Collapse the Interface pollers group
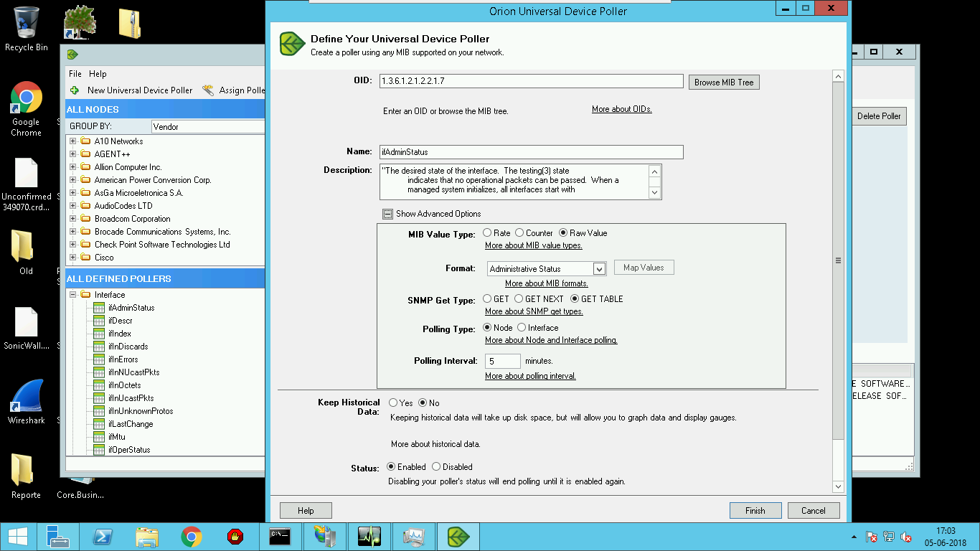Image resolution: width=980 pixels, height=551 pixels. coord(72,295)
